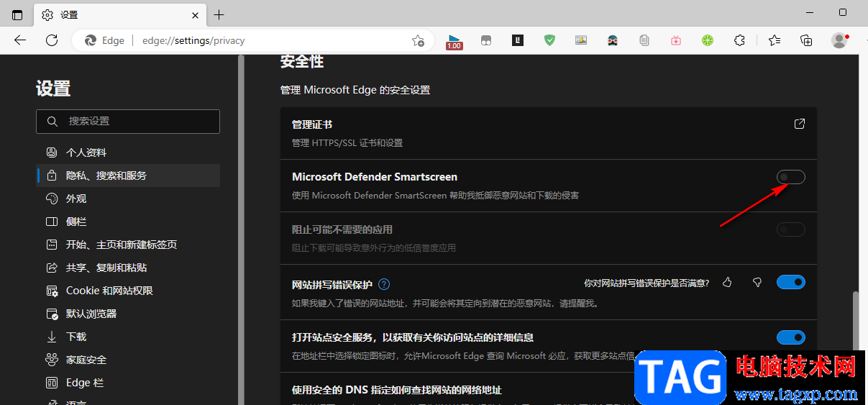868x405 pixels.
Task: Toggle 阻止可能不需要的应用 switch
Action: click(790, 229)
